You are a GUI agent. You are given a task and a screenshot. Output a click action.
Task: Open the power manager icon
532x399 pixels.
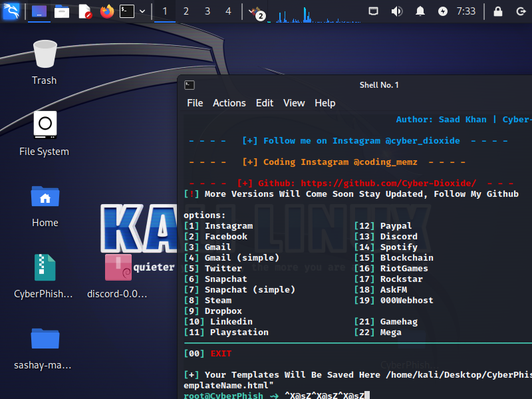tap(443, 11)
